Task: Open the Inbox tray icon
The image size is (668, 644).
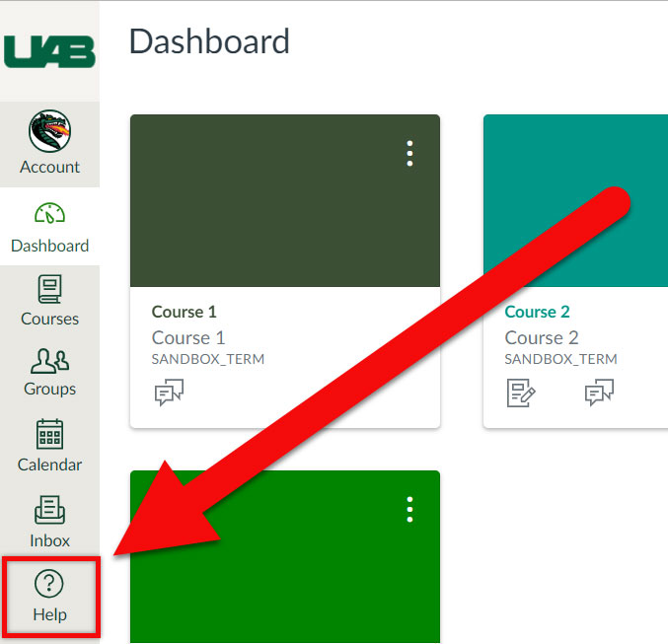Action: [x=49, y=510]
